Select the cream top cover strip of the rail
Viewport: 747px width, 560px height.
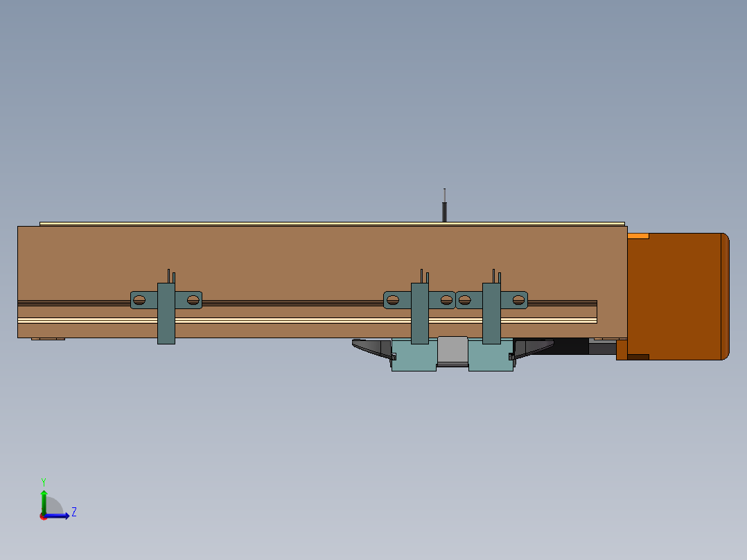click(333, 224)
